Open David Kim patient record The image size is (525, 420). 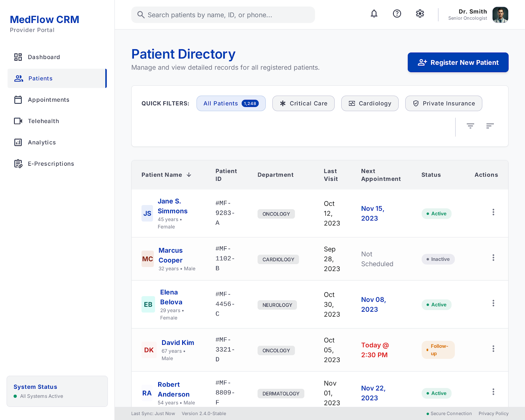[x=178, y=343]
